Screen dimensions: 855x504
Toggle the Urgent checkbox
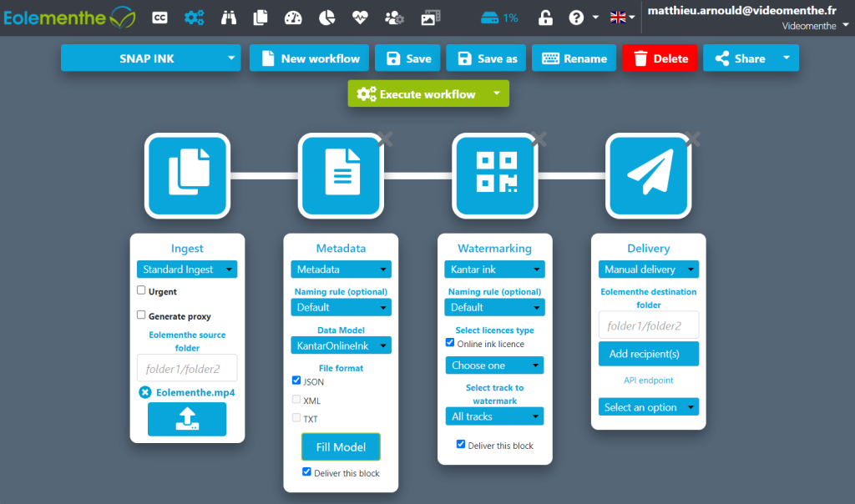click(x=141, y=290)
